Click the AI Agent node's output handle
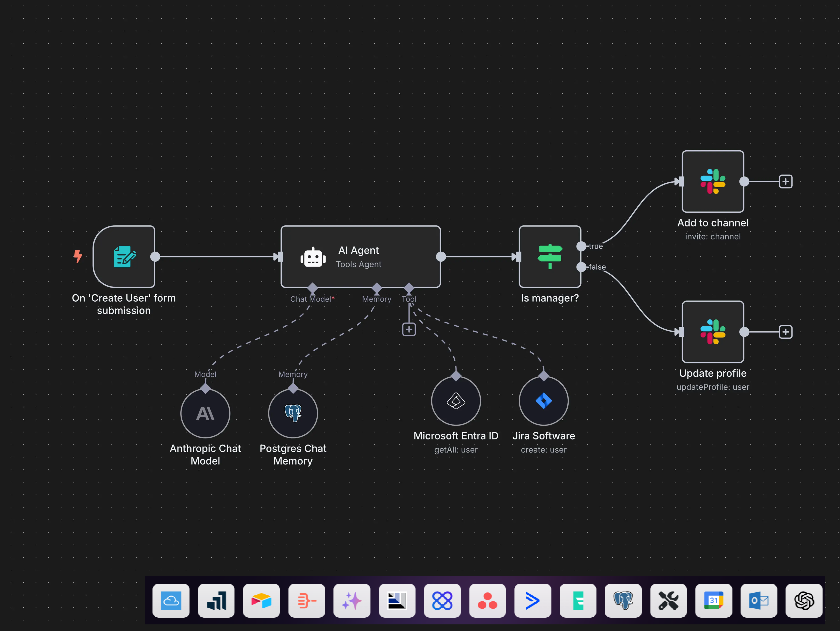Image resolution: width=840 pixels, height=631 pixels. (441, 257)
